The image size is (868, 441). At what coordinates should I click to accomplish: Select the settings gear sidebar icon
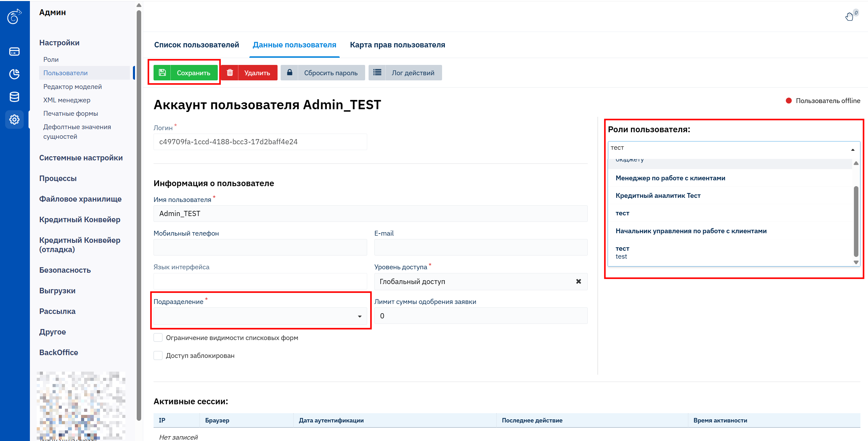(14, 120)
